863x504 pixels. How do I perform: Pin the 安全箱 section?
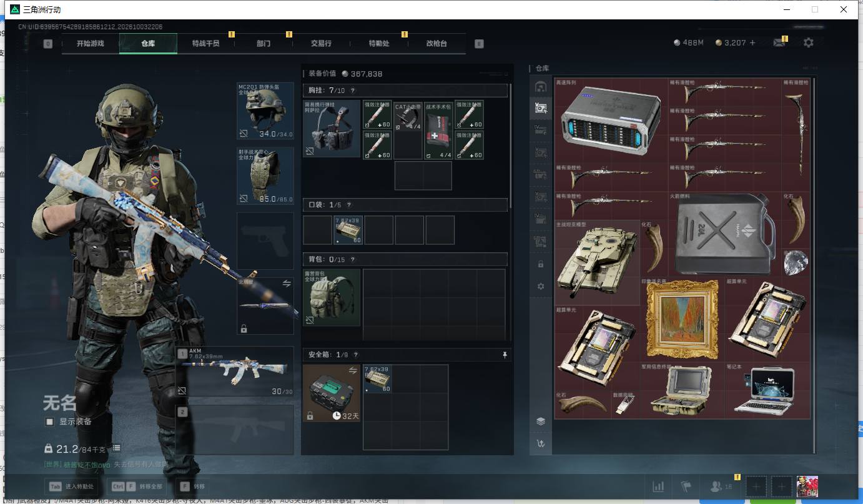click(505, 355)
